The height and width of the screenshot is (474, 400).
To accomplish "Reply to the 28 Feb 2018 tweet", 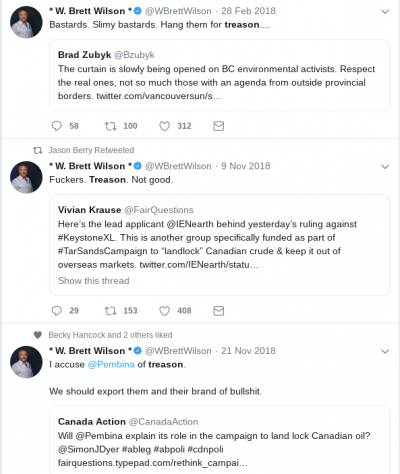I will [57, 126].
